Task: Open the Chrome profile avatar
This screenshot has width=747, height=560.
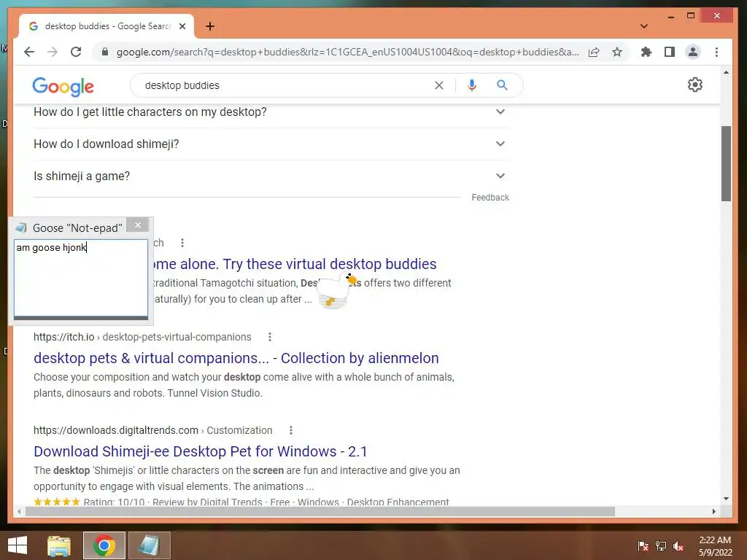Action: (693, 52)
